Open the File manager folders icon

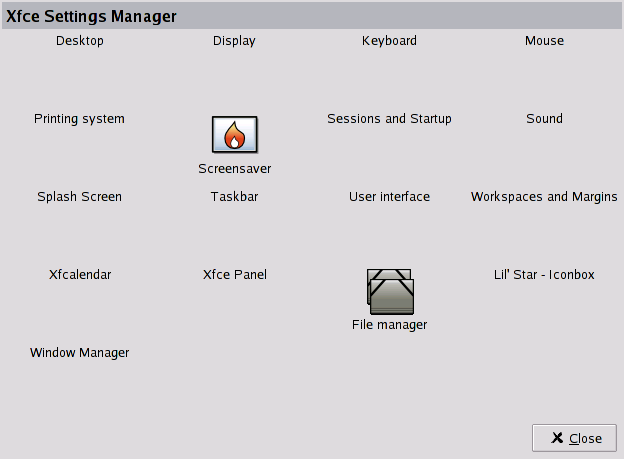390,291
